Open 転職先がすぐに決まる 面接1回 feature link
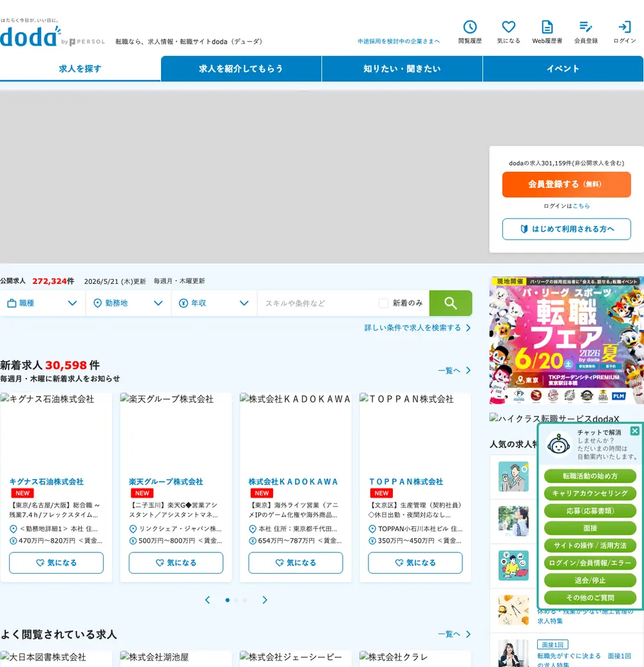644x667 pixels. pos(584,660)
